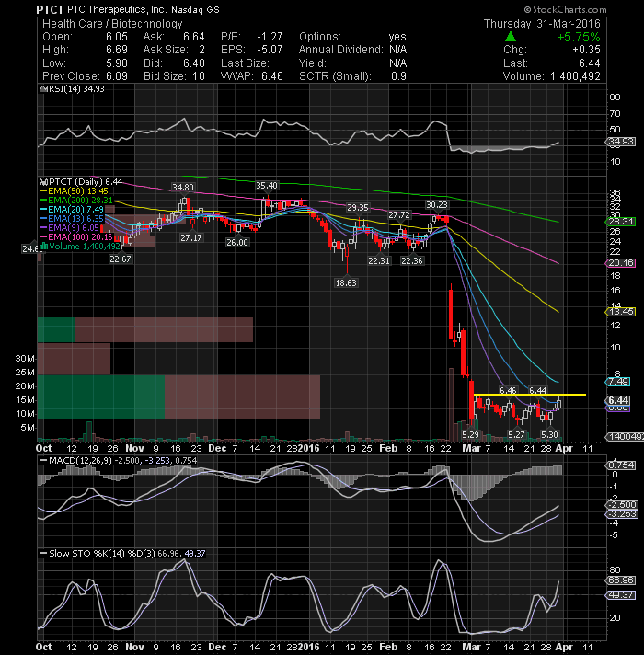Click the 34.80 peak price label
Screen dimensions: 644x655
(182, 187)
